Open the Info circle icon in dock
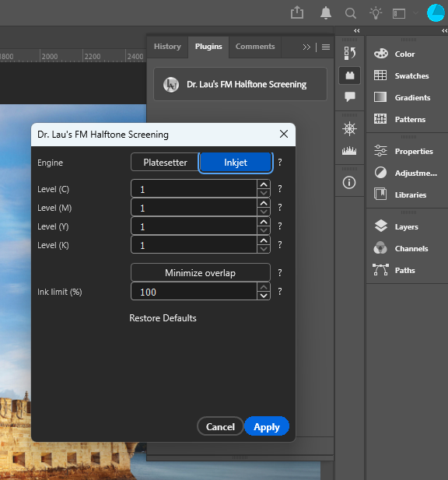 (x=349, y=183)
